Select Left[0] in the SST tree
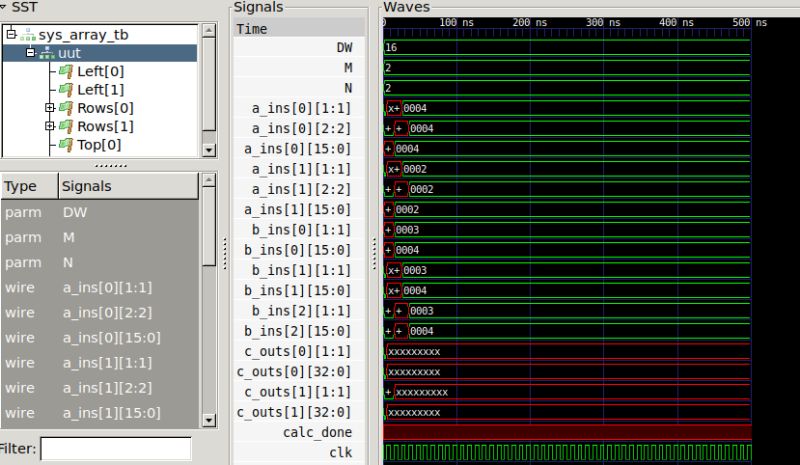Screen dimensions: 800x465 101,71
